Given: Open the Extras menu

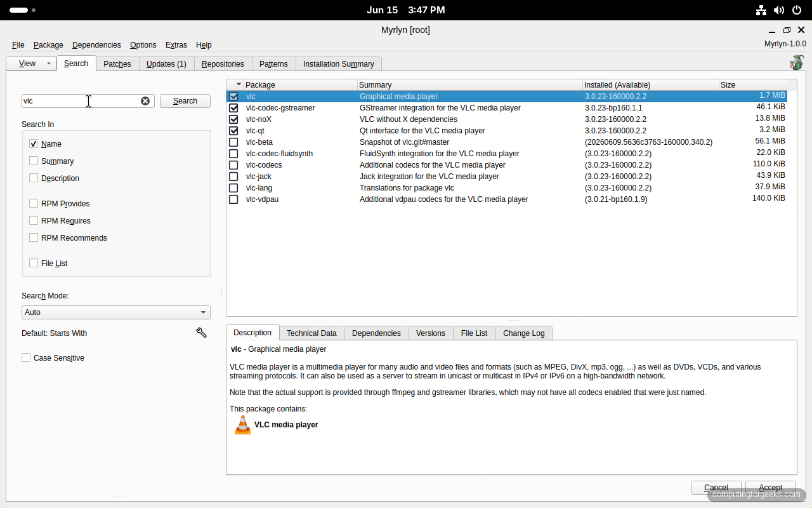Looking at the screenshot, I should pyautogui.click(x=176, y=45).
